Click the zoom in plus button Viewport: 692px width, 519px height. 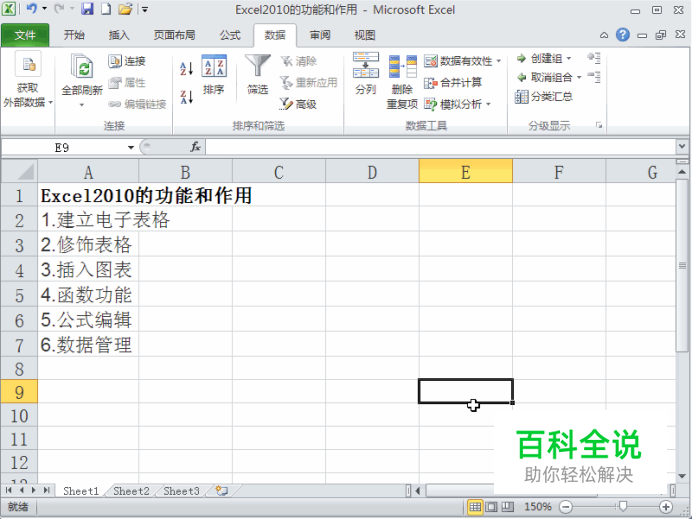coord(666,507)
